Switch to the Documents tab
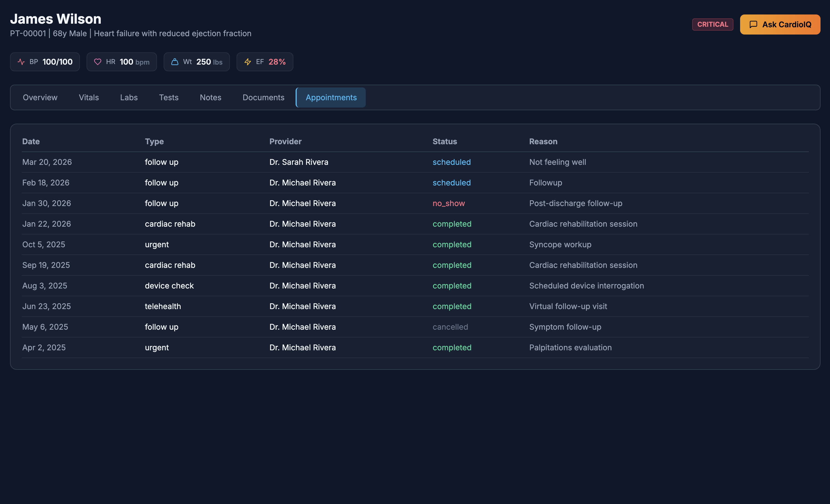The height and width of the screenshot is (504, 830). (263, 98)
